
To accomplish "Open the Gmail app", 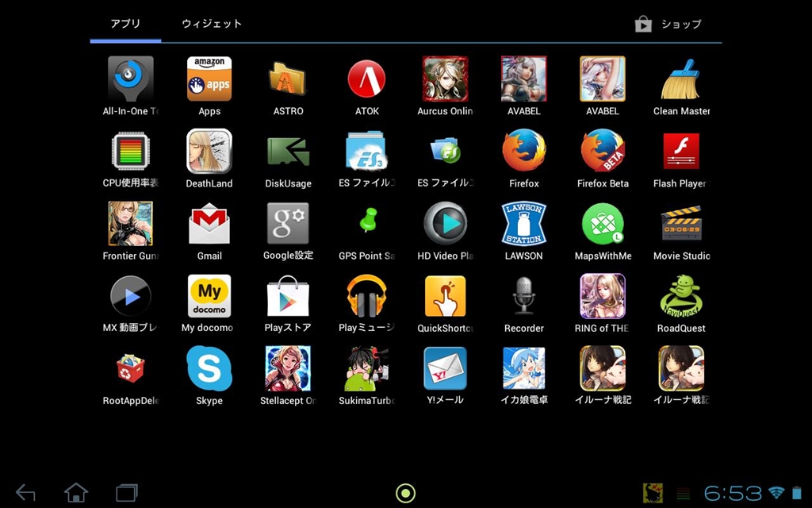I will (209, 223).
